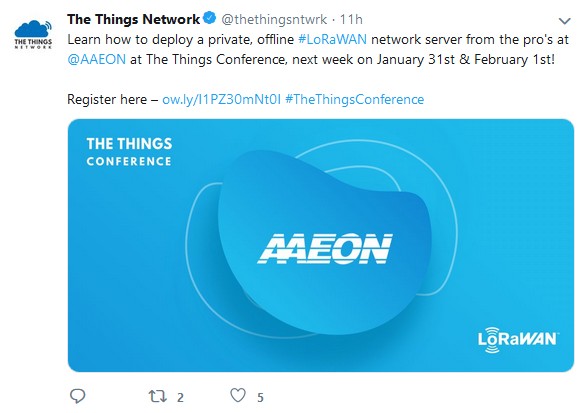This screenshot has width=585, height=413.
Task: Like the tweet with the heart icon
Action: [238, 395]
